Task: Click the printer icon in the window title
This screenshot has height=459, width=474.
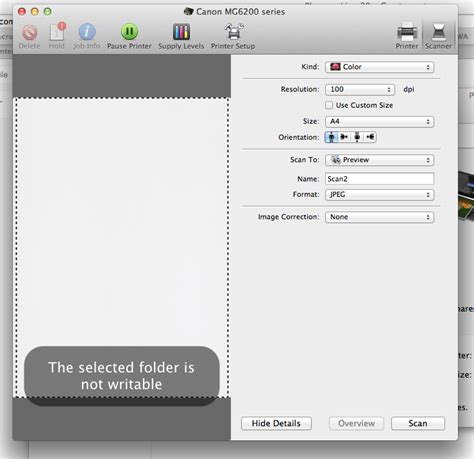Action: pyautogui.click(x=189, y=11)
